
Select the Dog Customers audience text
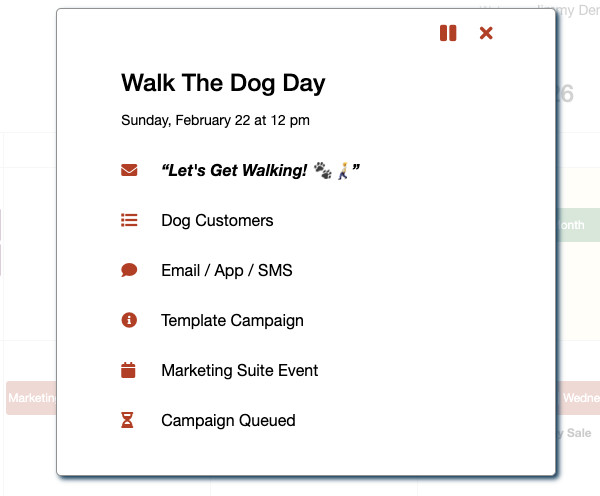(x=217, y=220)
